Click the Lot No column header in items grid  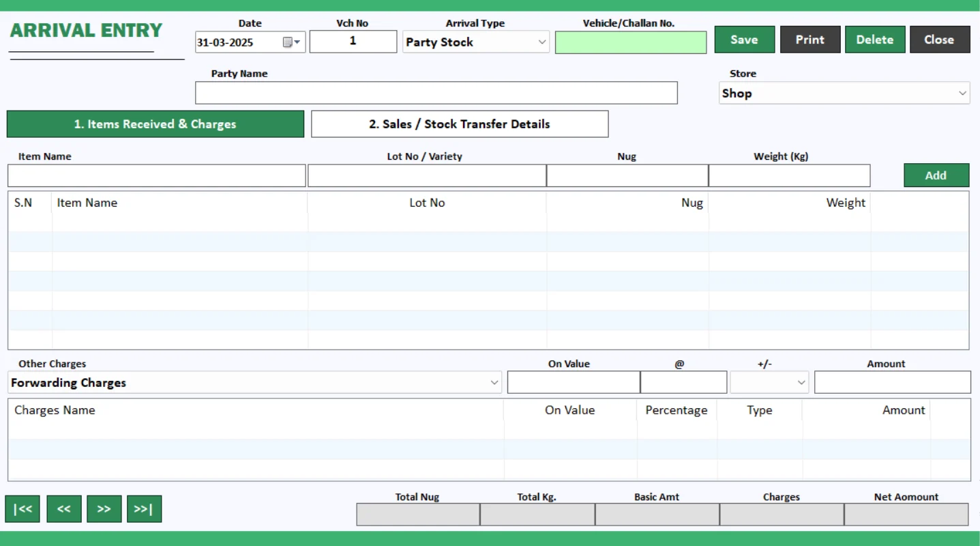(x=427, y=203)
